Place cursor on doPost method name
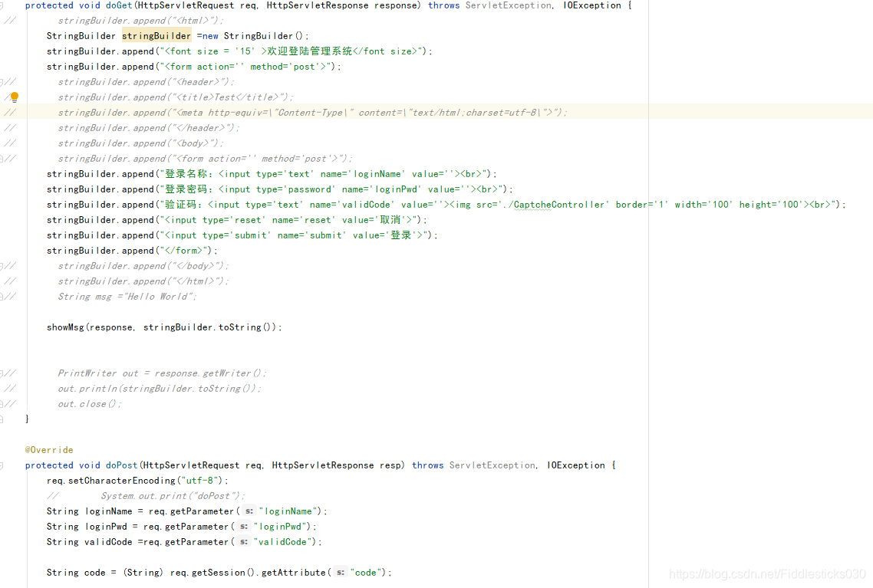Screen dimensions: 873x588 click(122, 465)
